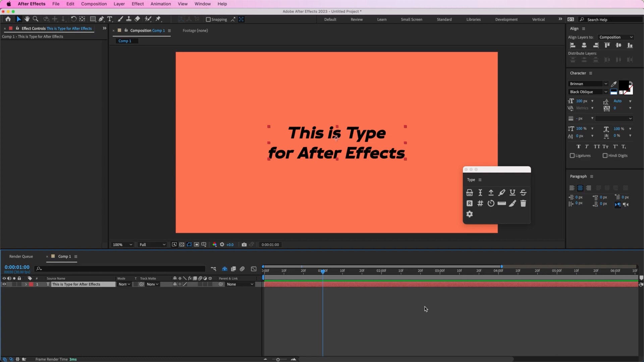Image resolution: width=644 pixels, height=362 pixels.
Task: Open the layer blending Mode dropdown
Action: [124, 284]
